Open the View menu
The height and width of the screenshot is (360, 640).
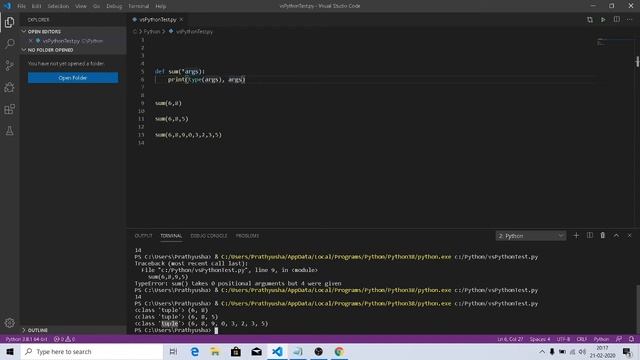pyautogui.click(x=81, y=6)
